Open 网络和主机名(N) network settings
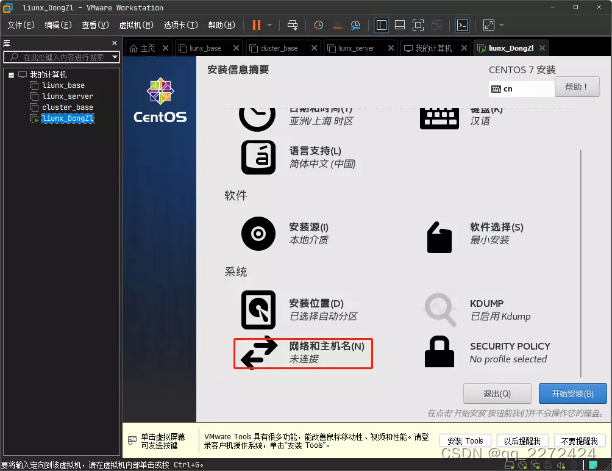 click(x=303, y=353)
